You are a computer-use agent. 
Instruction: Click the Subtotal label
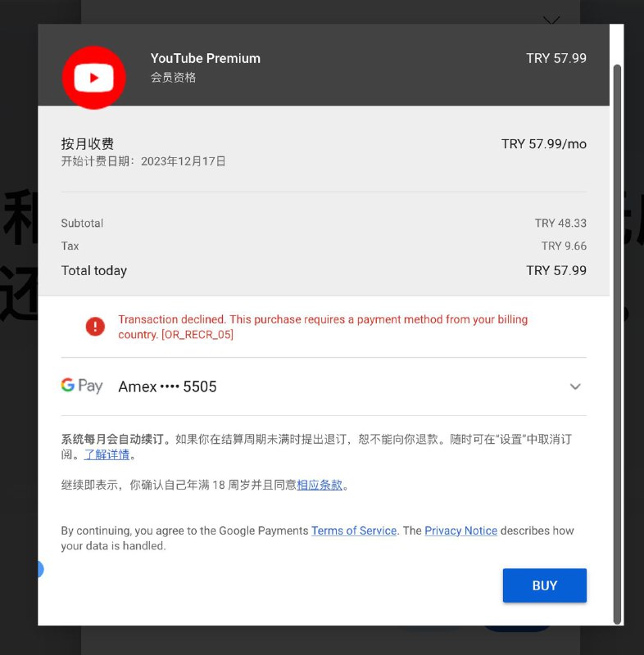pos(82,223)
